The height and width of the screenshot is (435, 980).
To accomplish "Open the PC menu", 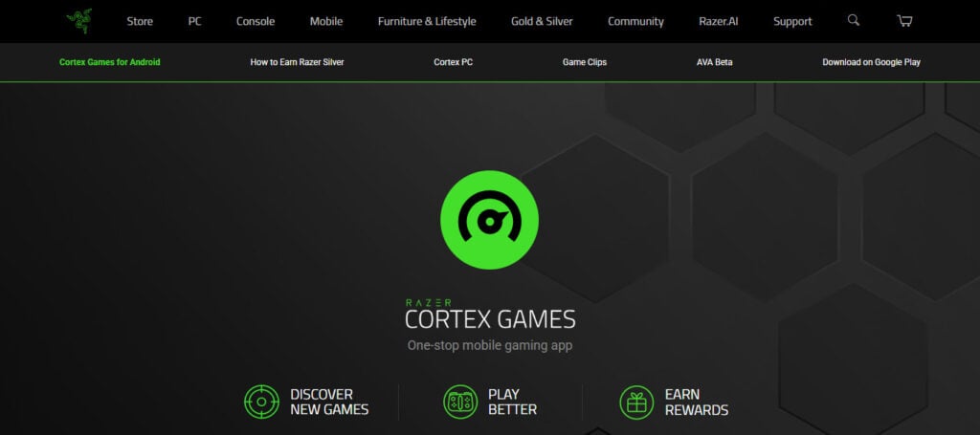I will point(195,21).
